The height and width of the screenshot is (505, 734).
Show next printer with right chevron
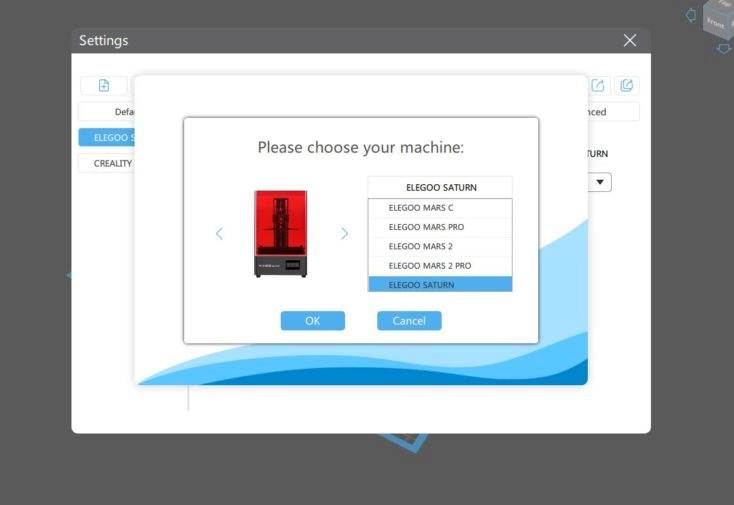(345, 233)
